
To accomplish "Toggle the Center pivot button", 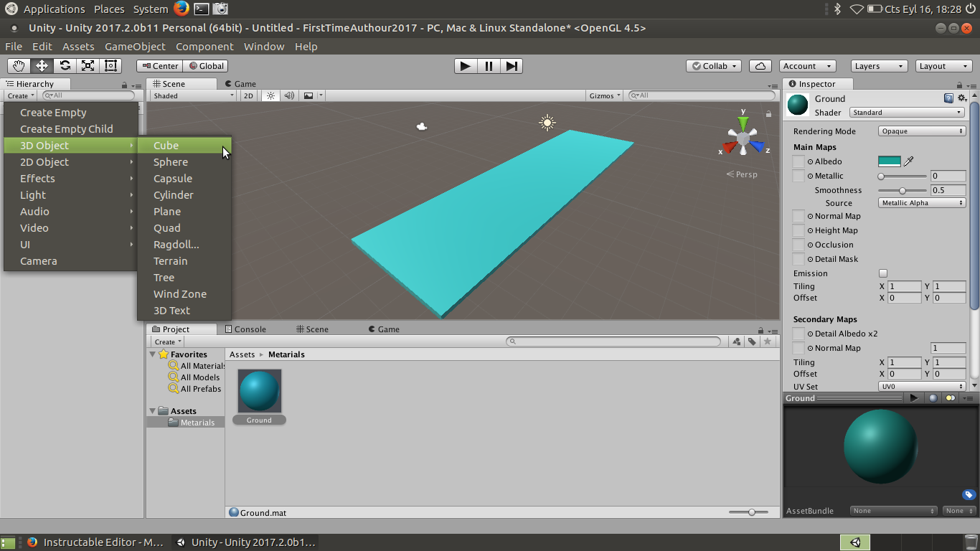I will point(159,66).
